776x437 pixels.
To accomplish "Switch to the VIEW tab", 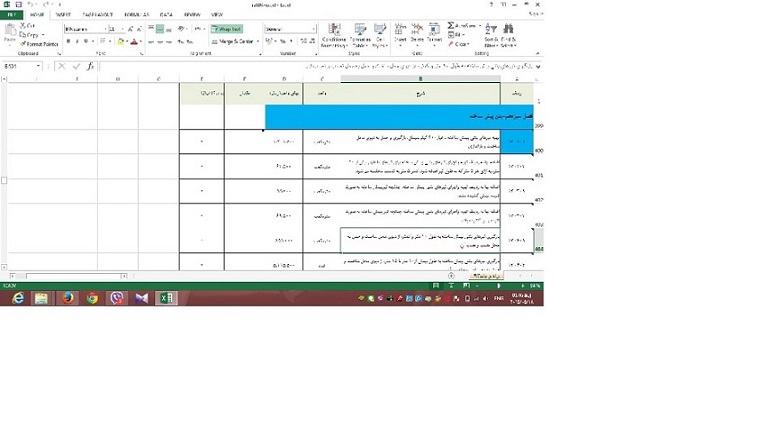I will pos(217,15).
